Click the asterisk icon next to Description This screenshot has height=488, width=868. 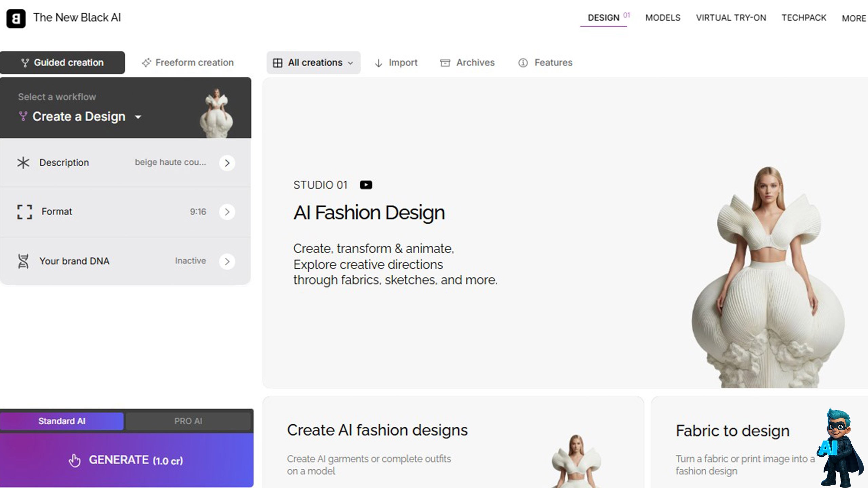point(23,163)
